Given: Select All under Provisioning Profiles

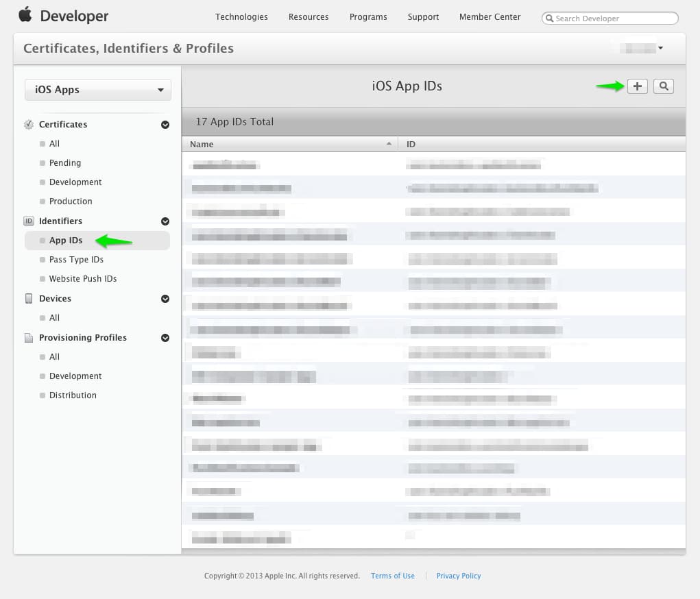Looking at the screenshot, I should [x=54, y=357].
